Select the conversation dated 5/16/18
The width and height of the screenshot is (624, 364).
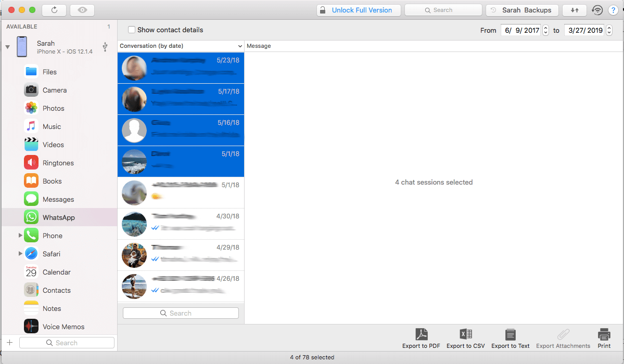pyautogui.click(x=181, y=130)
